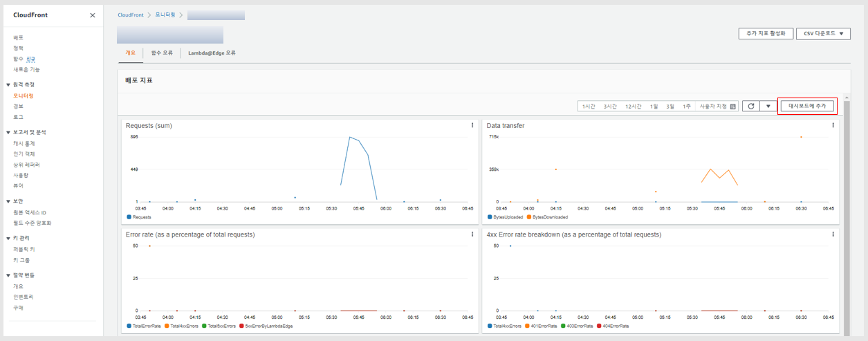868x341 pixels.
Task: Close the CloudFront sidebar with the X icon
Action: pos(93,15)
